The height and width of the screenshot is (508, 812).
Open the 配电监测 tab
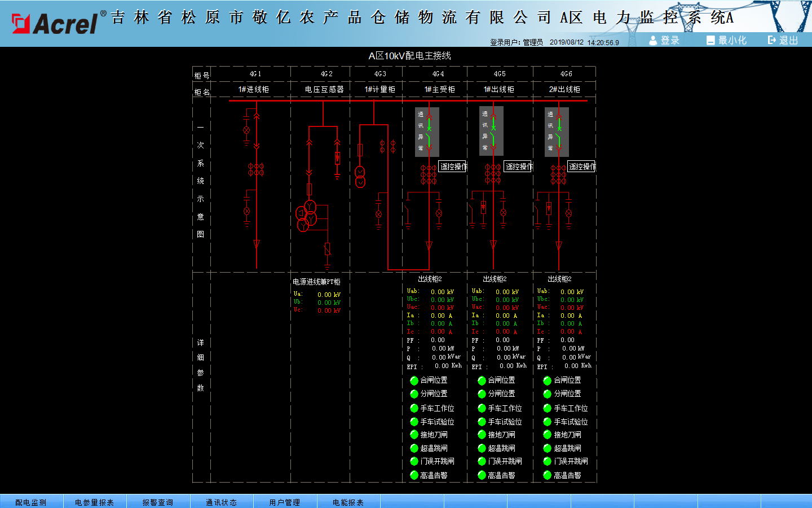31,502
